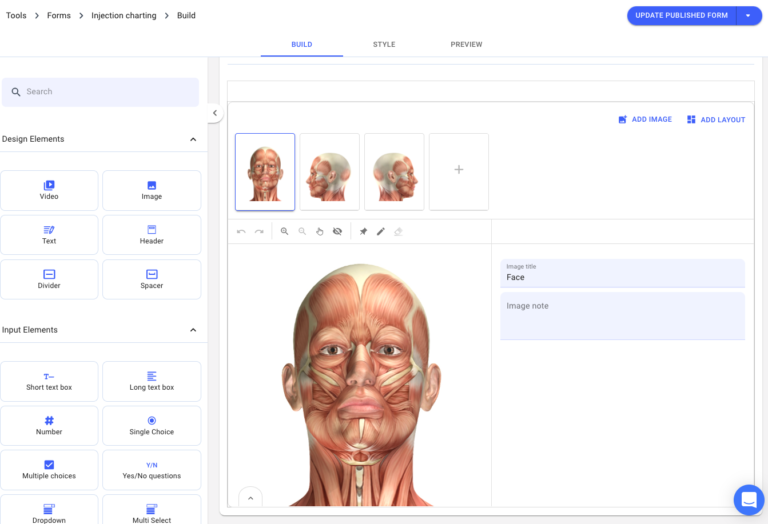Click the Add Image button
768x524 pixels.
coord(645,119)
